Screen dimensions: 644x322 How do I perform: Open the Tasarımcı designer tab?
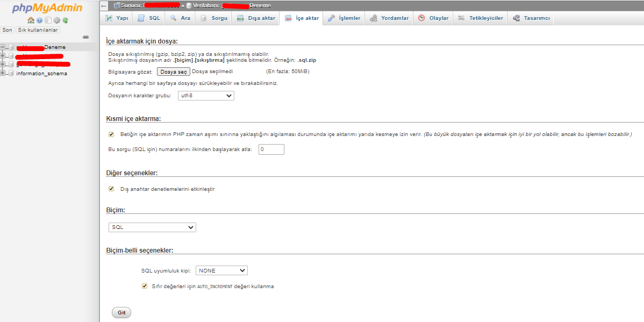tap(531, 18)
